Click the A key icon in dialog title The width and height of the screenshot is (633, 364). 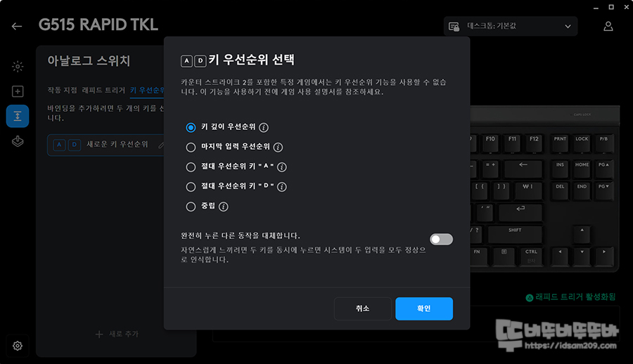click(x=186, y=61)
